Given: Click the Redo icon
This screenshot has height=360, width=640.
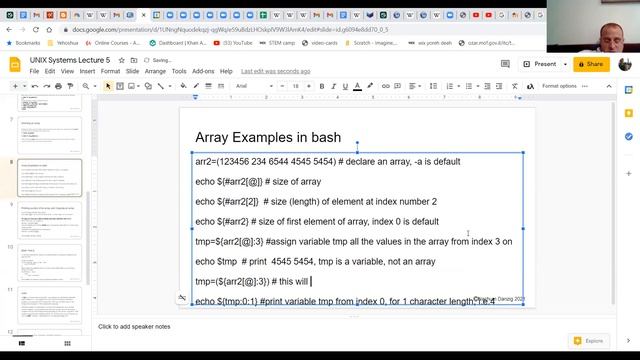Looking at the screenshot, I should (47, 86).
